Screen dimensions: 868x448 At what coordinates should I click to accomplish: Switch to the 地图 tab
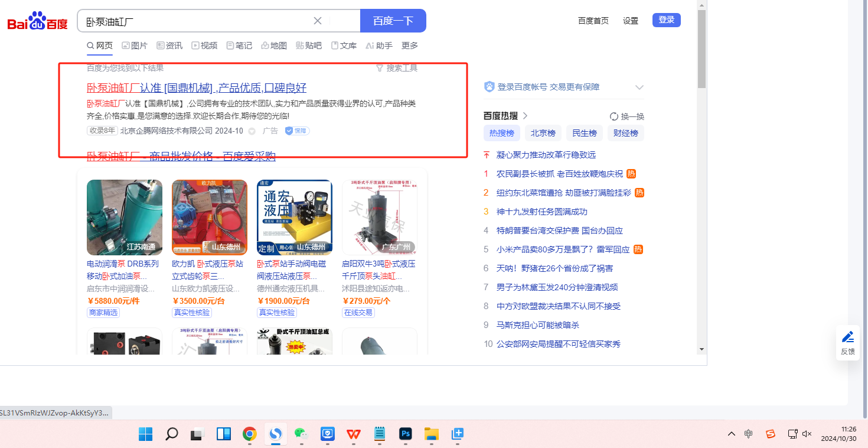click(x=274, y=46)
